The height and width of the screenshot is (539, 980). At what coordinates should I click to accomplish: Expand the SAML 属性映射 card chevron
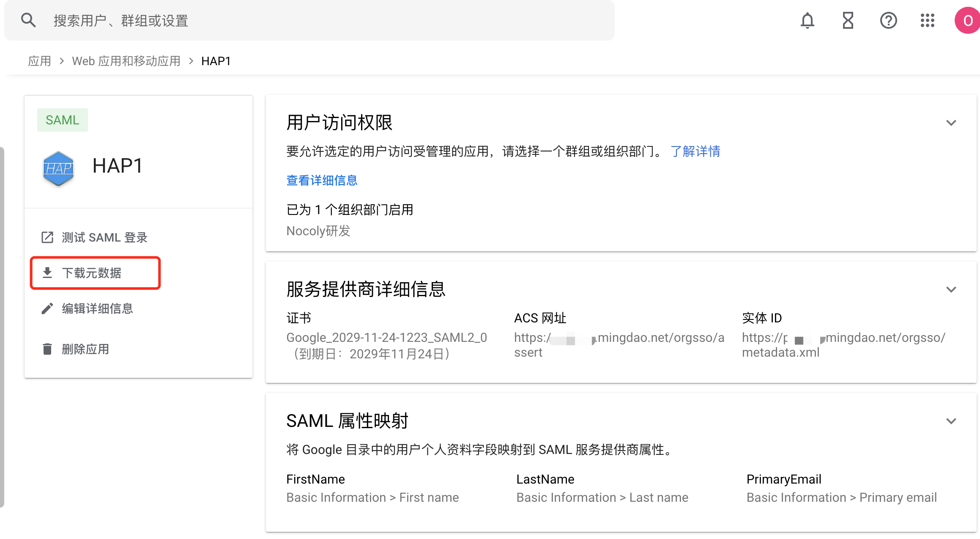click(x=951, y=421)
